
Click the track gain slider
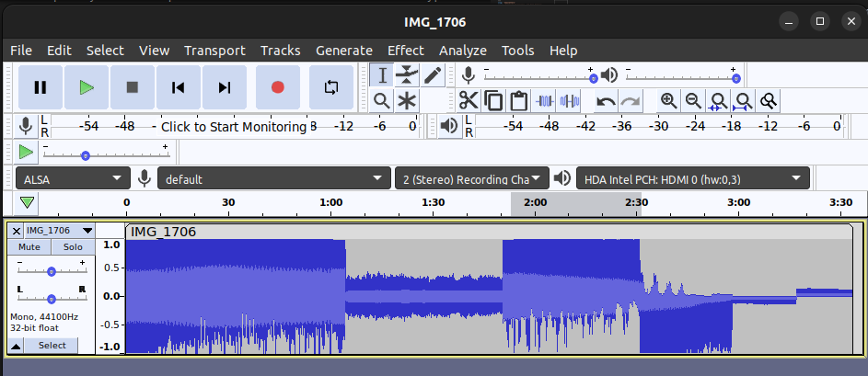click(52, 271)
